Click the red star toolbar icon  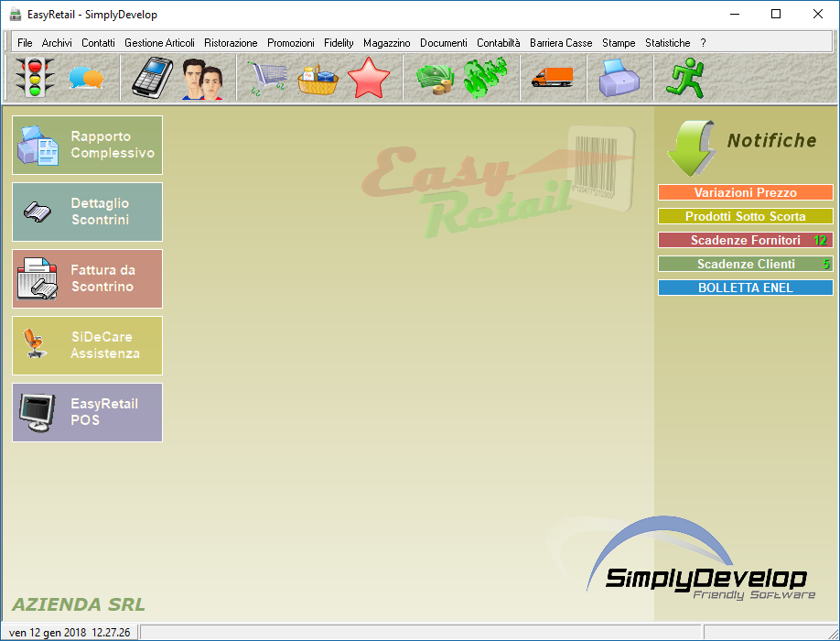click(x=369, y=79)
